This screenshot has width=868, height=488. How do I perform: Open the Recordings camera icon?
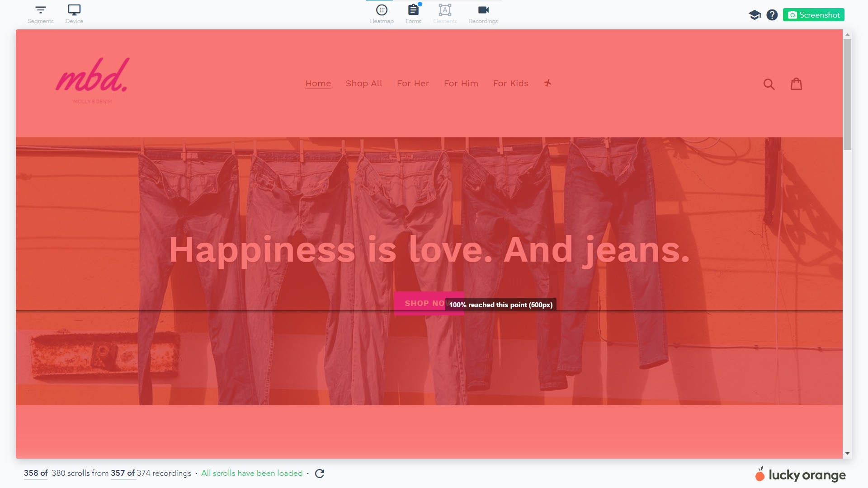pyautogui.click(x=483, y=10)
